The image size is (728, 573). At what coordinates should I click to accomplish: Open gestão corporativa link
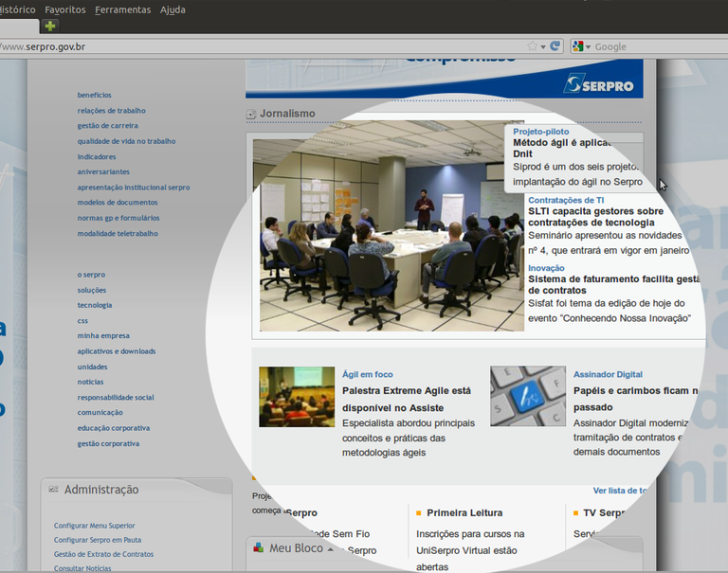coord(108,443)
